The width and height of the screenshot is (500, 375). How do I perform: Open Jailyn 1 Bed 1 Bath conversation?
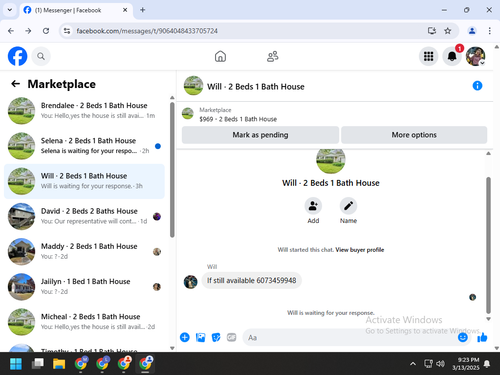pyautogui.click(x=84, y=287)
